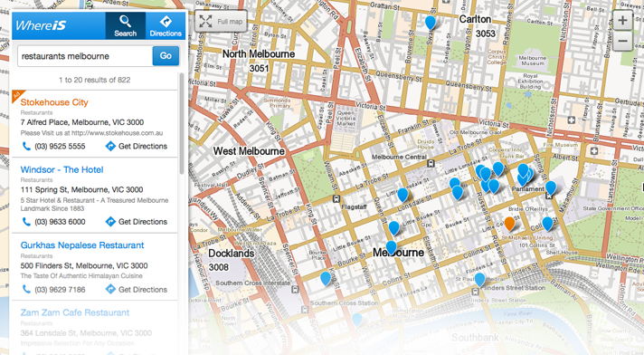Click the results list scrollbar
Screen dimensions: 644x355
click(x=182, y=123)
